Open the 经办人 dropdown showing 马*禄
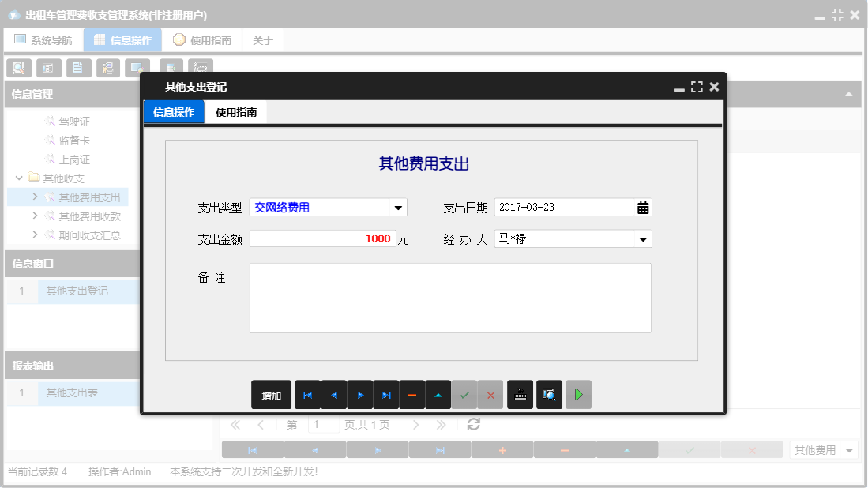868x488 pixels. tap(644, 238)
